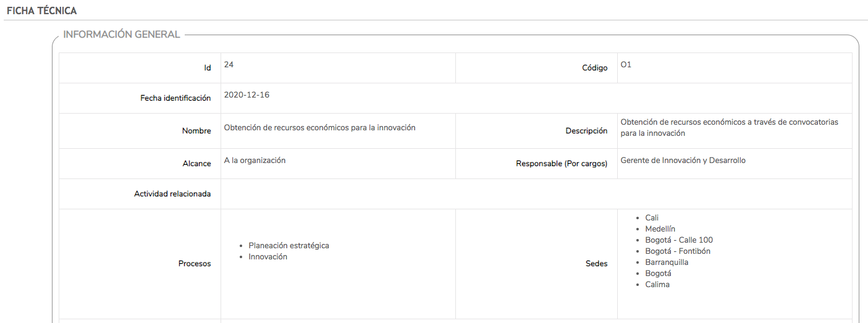Image resolution: width=868 pixels, height=323 pixels.
Task: Click the empty Actividad relacionada cell
Action: [536, 194]
